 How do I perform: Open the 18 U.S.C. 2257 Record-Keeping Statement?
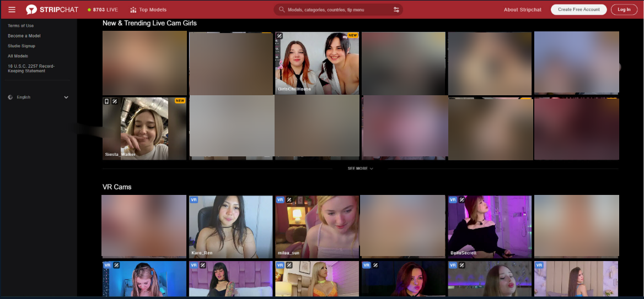pyautogui.click(x=31, y=68)
